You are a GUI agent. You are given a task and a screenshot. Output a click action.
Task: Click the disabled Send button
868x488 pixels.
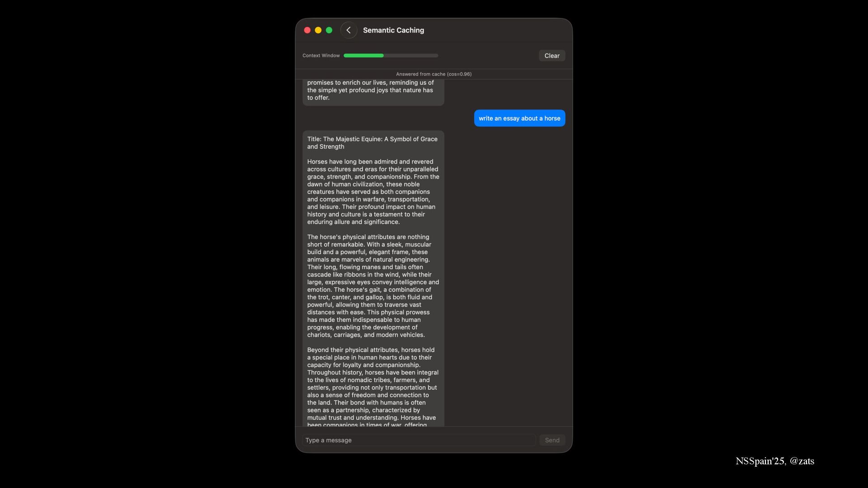click(552, 440)
